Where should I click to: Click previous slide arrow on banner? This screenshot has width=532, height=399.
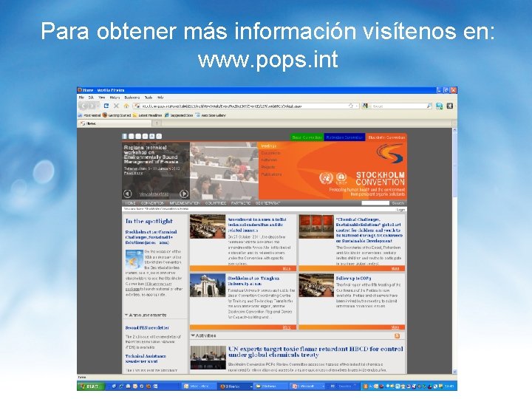tap(127, 194)
